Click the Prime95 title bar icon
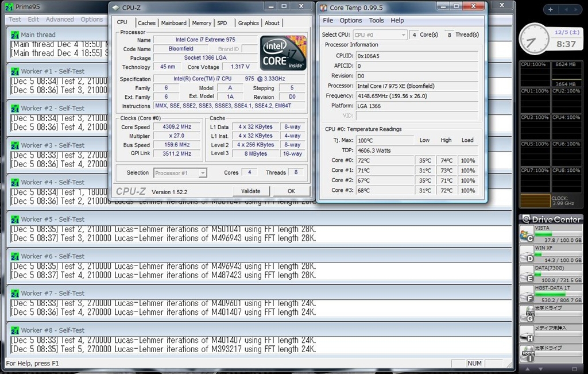Viewport: 588px width, 374px height. pyautogui.click(x=9, y=6)
